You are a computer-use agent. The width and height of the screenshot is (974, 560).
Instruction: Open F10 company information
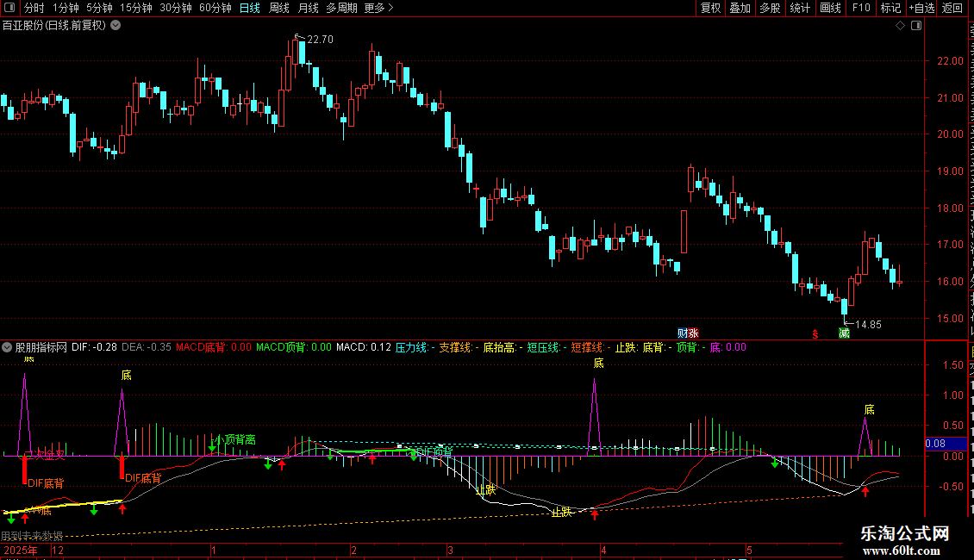click(860, 8)
